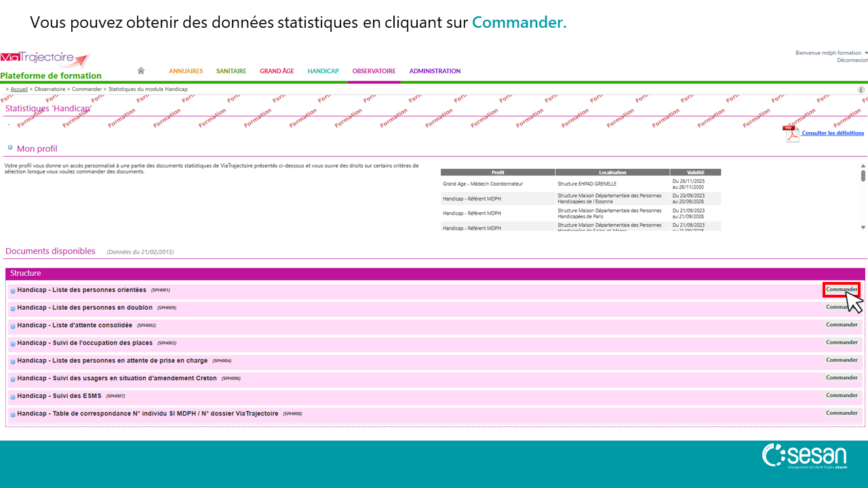Open the Accueil breadcrumb link

click(x=19, y=89)
